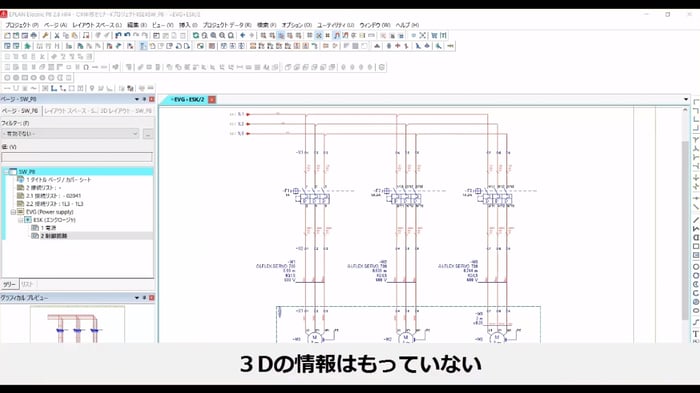Select the -M1 motor symbol
The image size is (700, 393).
pyautogui.click(x=314, y=338)
